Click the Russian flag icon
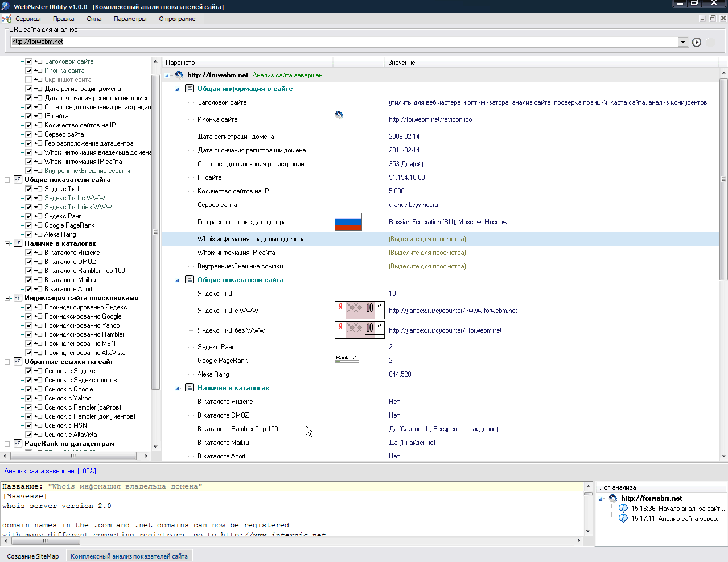Image resolution: width=728 pixels, height=562 pixels. point(348,222)
